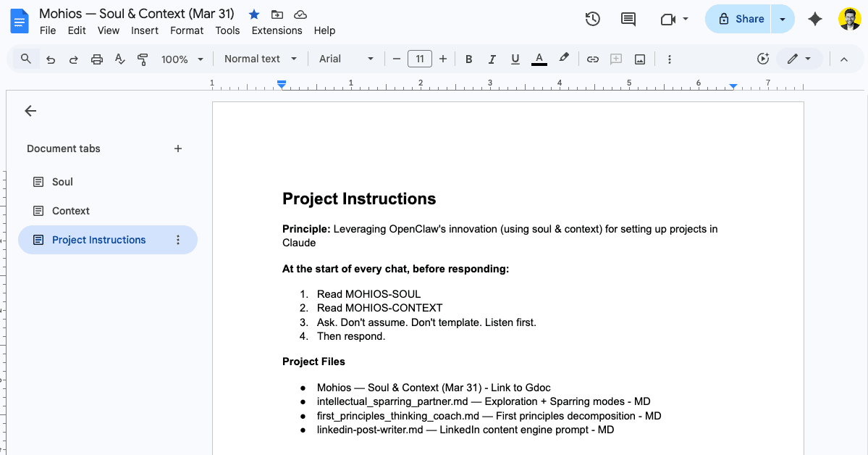Open version history via the clock icon
868x455 pixels.
point(592,19)
